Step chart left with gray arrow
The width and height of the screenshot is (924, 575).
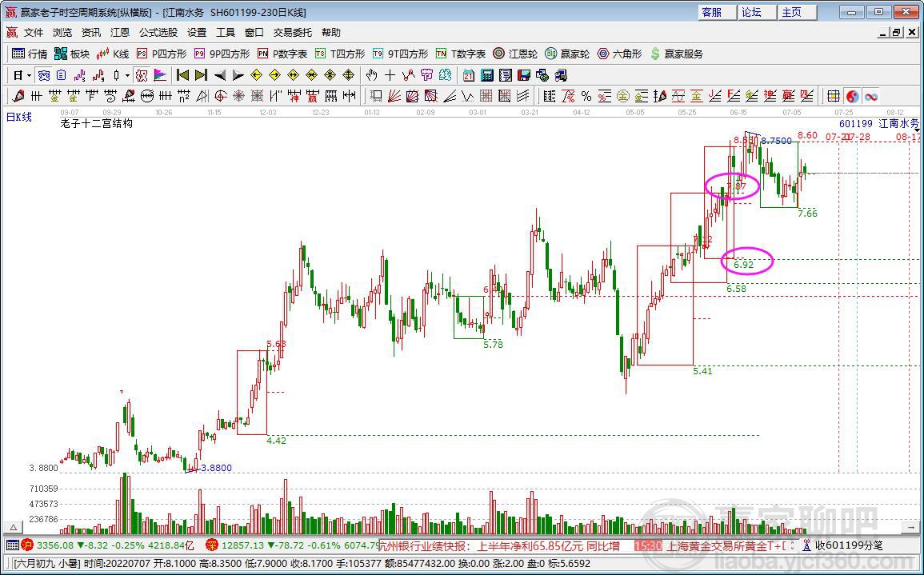(219, 75)
